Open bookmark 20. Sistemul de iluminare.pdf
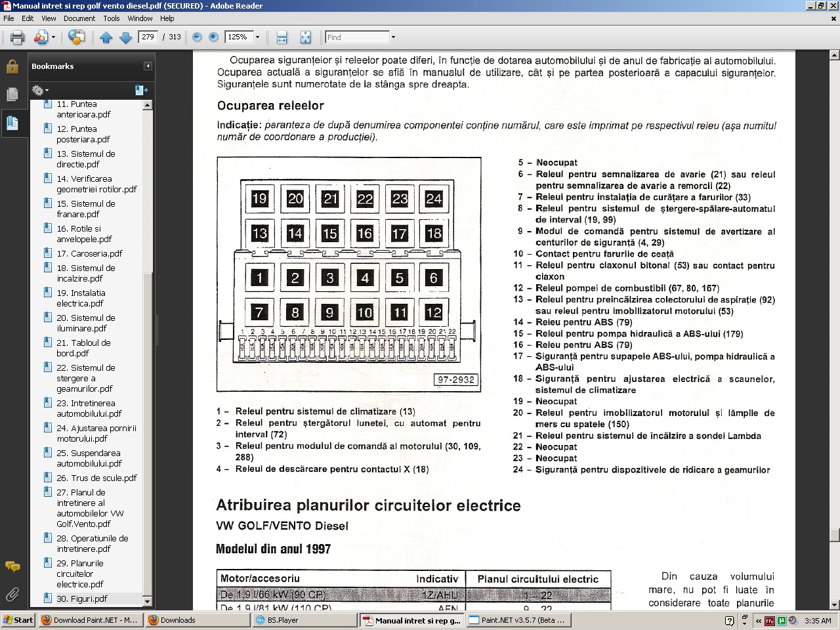 tap(85, 323)
